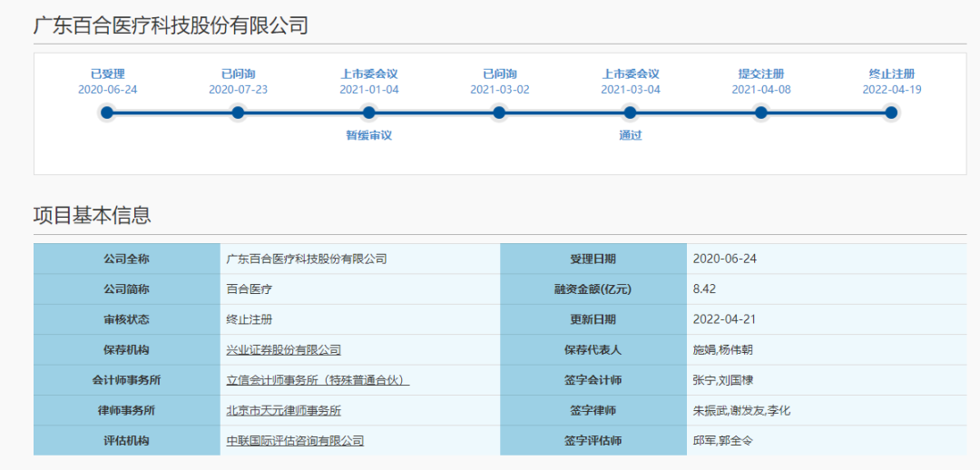Click the 已受理 stage label
Viewport: 980px width, 470px height.
(107, 74)
